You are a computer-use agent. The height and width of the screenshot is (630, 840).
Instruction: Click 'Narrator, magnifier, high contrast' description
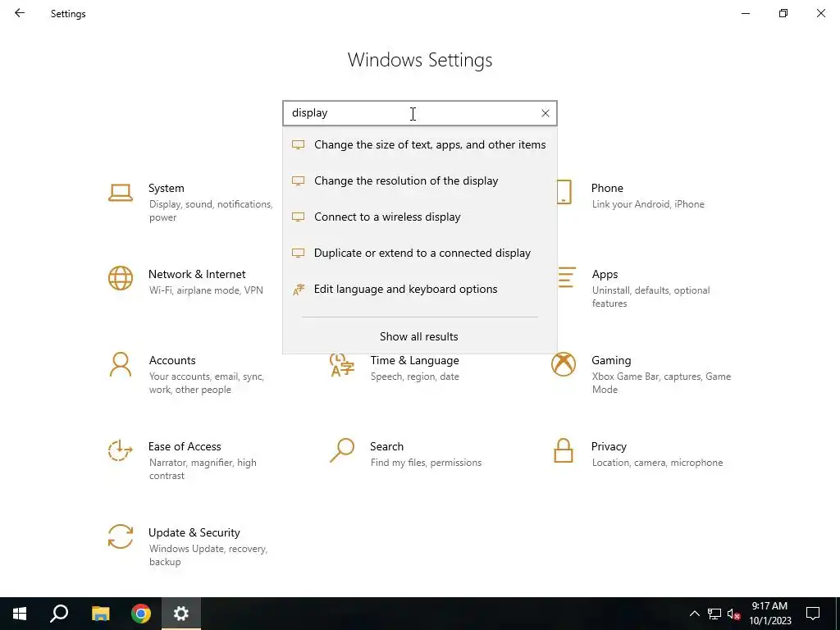[203, 468]
